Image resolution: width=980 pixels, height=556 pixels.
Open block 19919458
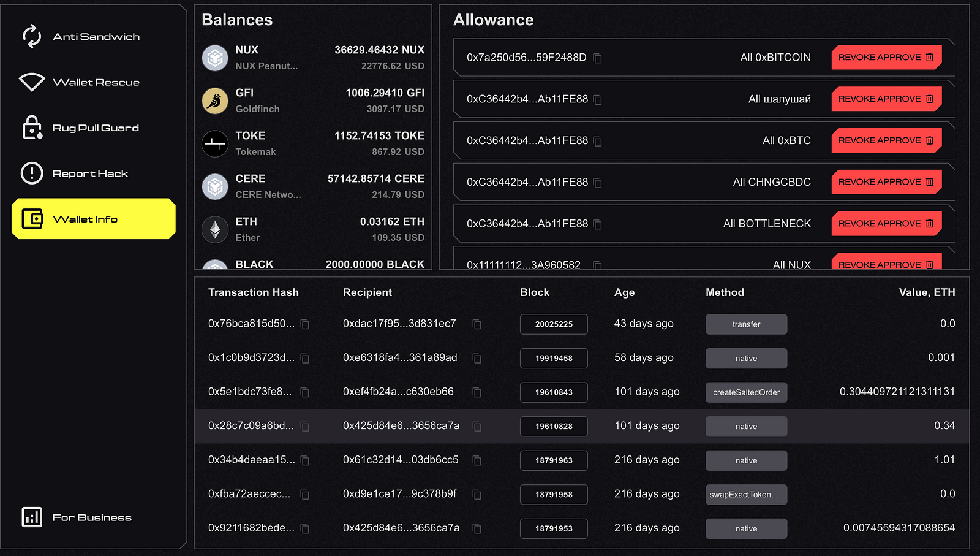554,359
